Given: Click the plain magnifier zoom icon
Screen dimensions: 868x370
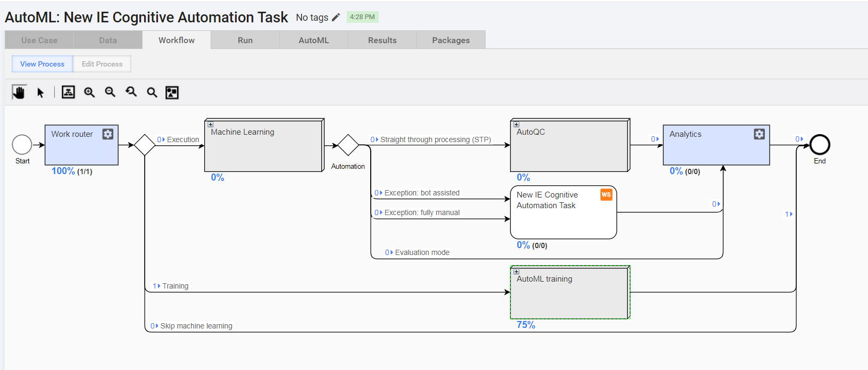Looking at the screenshot, I should [152, 93].
